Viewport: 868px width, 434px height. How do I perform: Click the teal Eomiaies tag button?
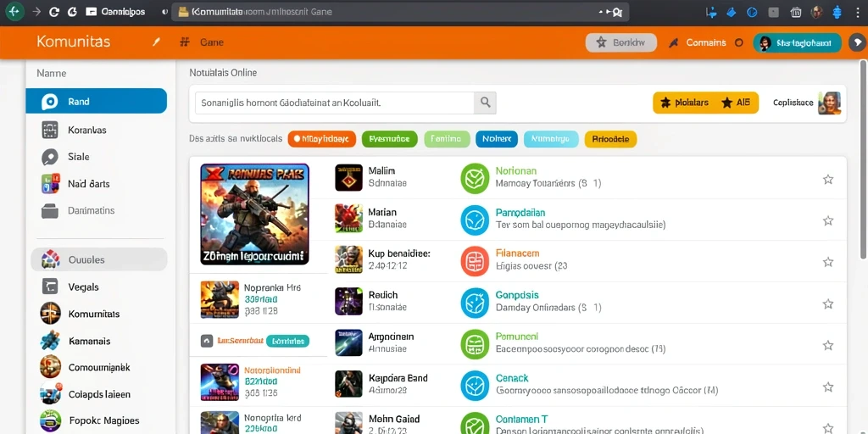point(288,341)
